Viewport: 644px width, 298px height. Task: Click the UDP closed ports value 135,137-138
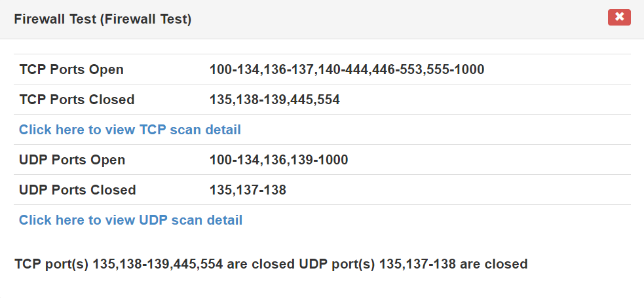[x=248, y=190]
